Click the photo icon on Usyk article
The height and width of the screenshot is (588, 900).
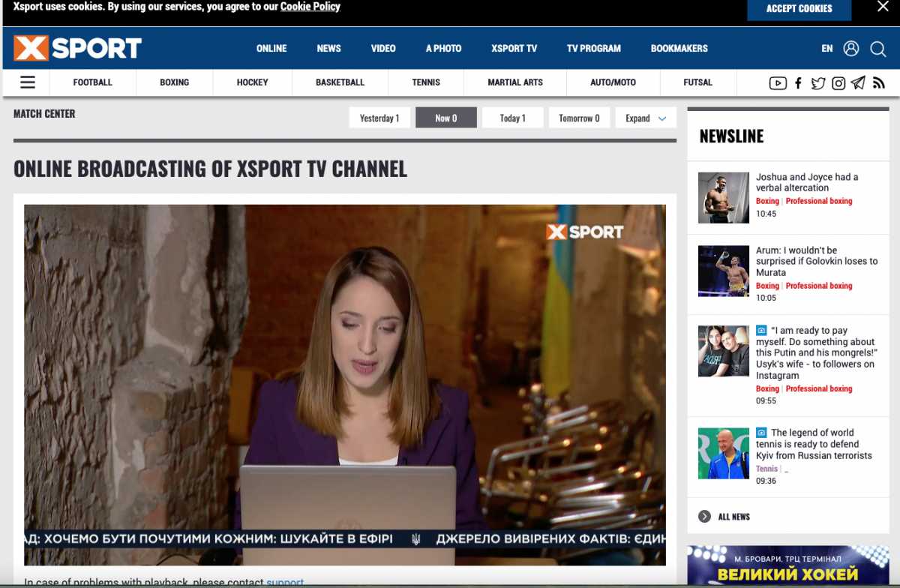[761, 330]
